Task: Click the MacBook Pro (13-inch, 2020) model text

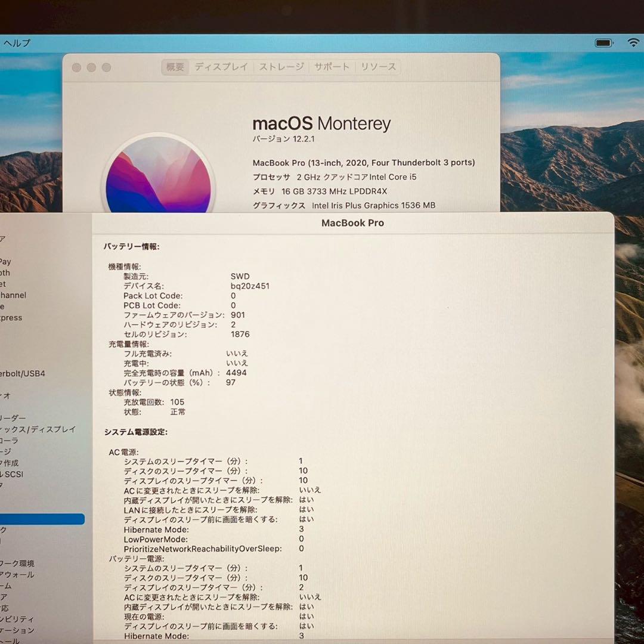Action: pyautogui.click(x=364, y=163)
